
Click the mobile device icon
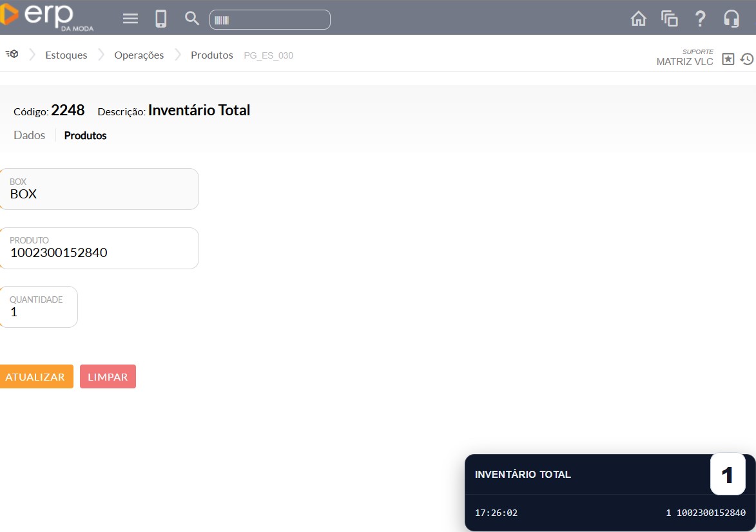pyautogui.click(x=161, y=19)
